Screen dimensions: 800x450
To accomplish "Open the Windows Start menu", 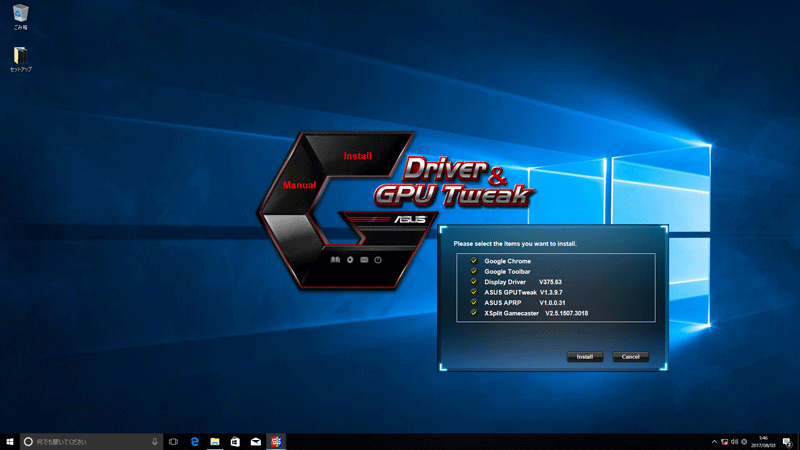I will pyautogui.click(x=10, y=441).
